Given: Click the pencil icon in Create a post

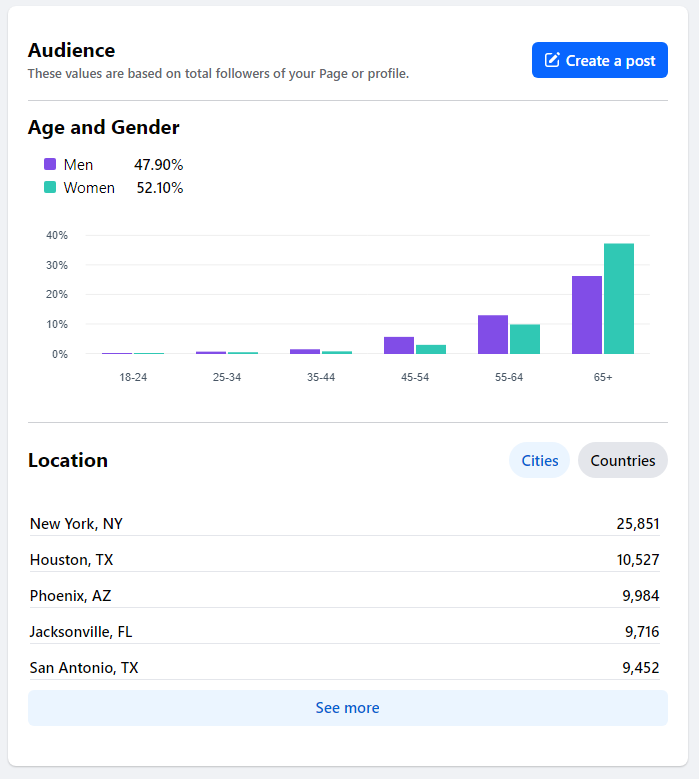Looking at the screenshot, I should 552,61.
